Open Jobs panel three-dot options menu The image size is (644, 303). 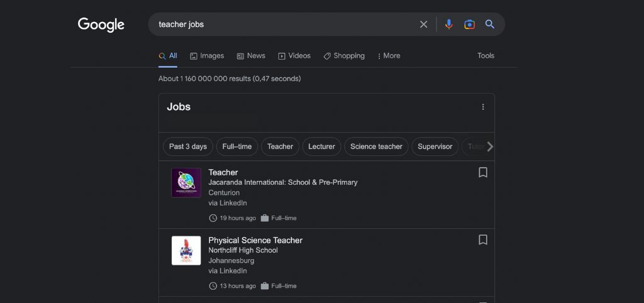click(483, 107)
